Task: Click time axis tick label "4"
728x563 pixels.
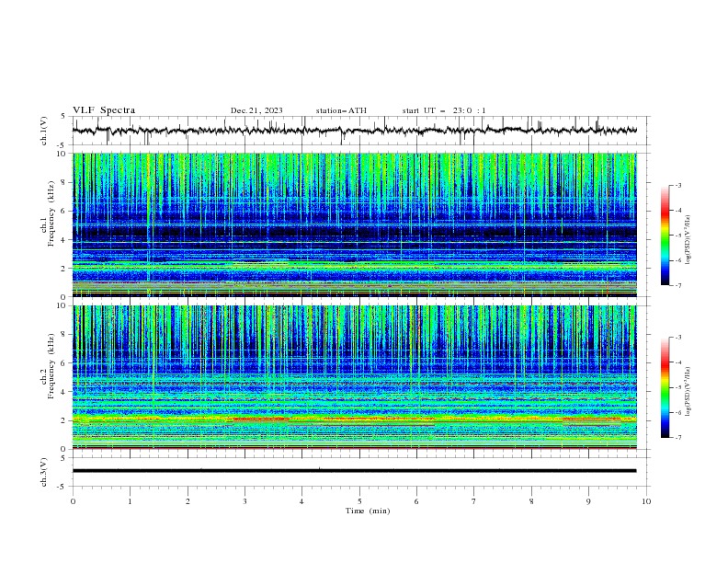Action: coord(301,501)
